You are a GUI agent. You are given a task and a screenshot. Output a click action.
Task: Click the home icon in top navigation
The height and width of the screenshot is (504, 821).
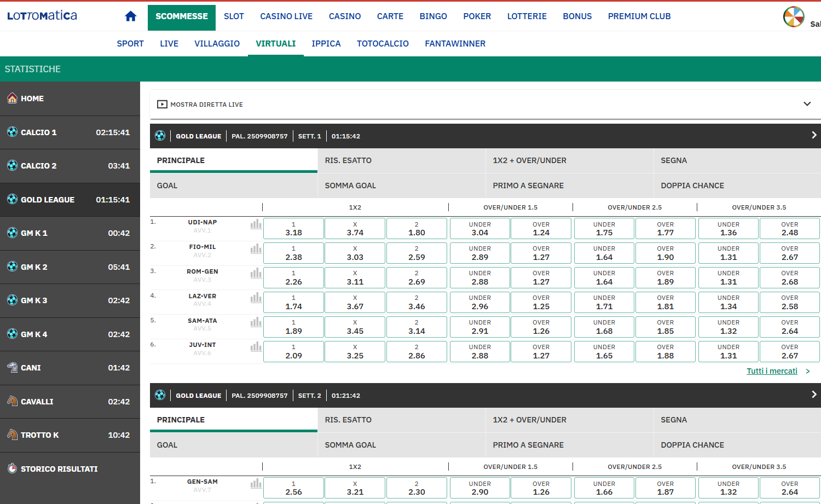coord(130,16)
